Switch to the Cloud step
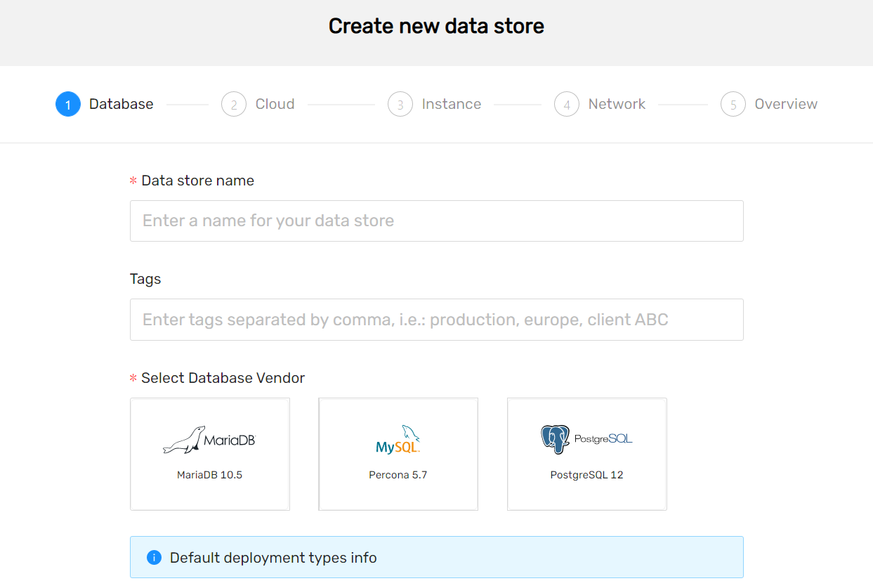 click(275, 103)
